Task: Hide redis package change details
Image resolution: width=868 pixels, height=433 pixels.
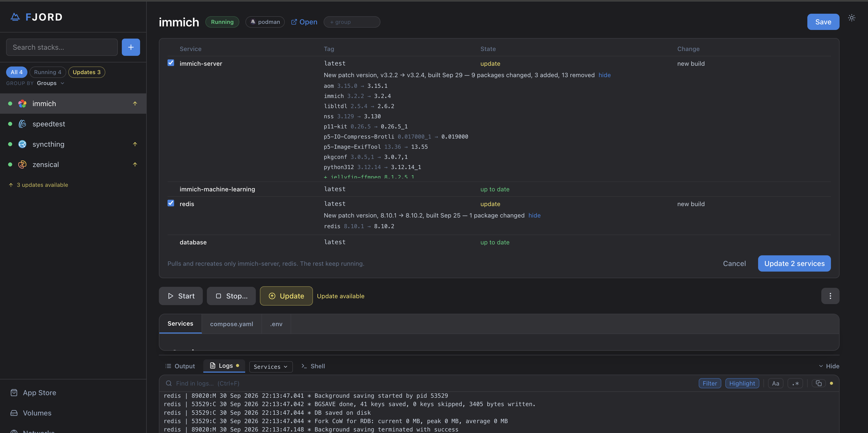Action: 534,215
